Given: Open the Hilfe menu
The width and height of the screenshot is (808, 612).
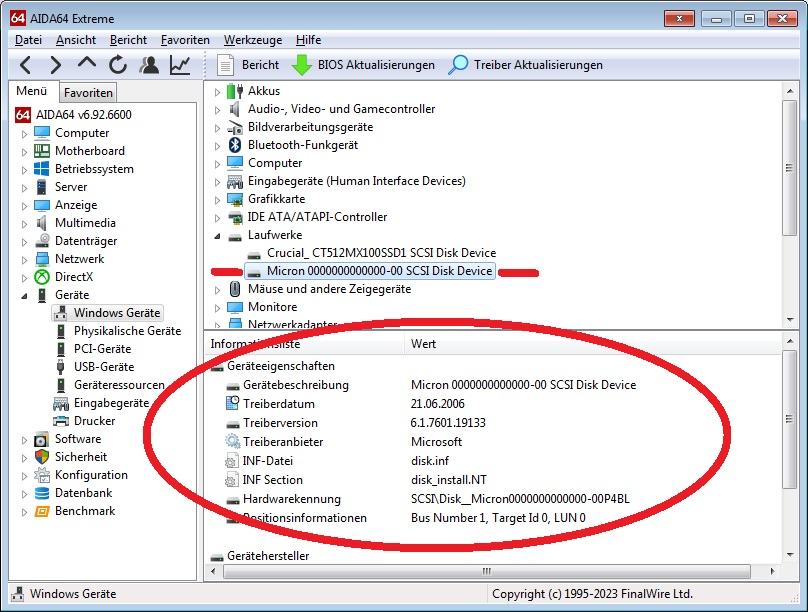Looking at the screenshot, I should point(308,40).
